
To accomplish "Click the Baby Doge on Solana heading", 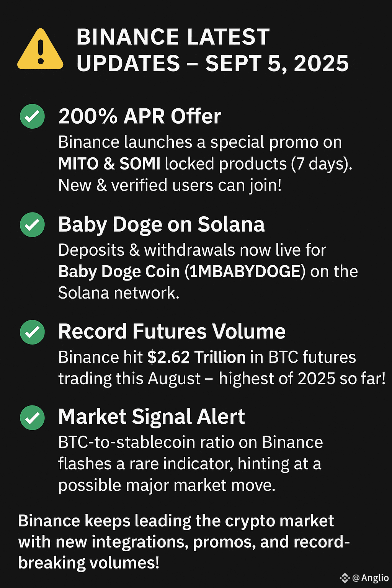I will pyautogui.click(x=162, y=224).
